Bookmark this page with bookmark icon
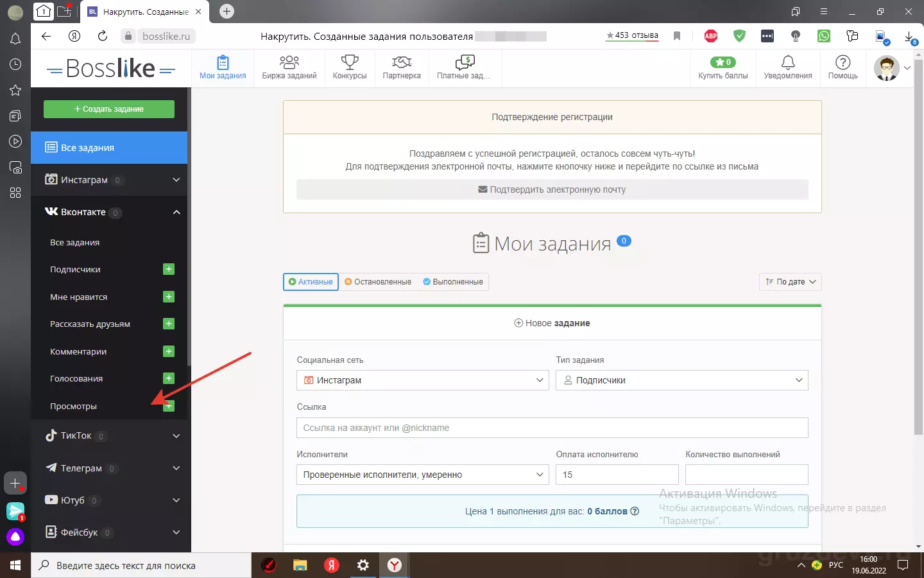 [x=677, y=37]
